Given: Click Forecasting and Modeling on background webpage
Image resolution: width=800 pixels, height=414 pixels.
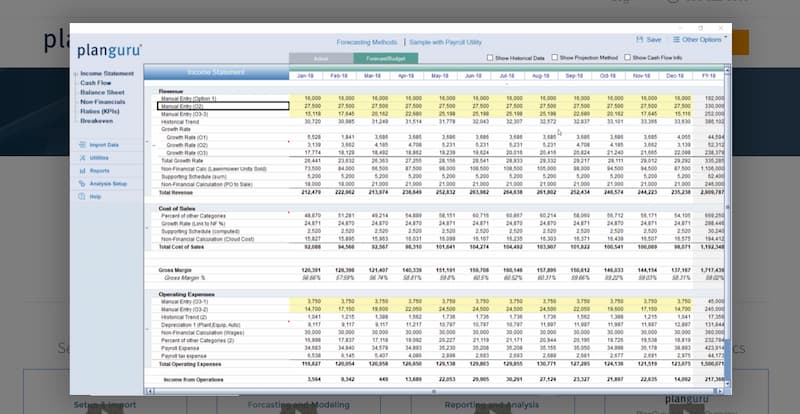Looking at the screenshot, I should click(x=298, y=405).
